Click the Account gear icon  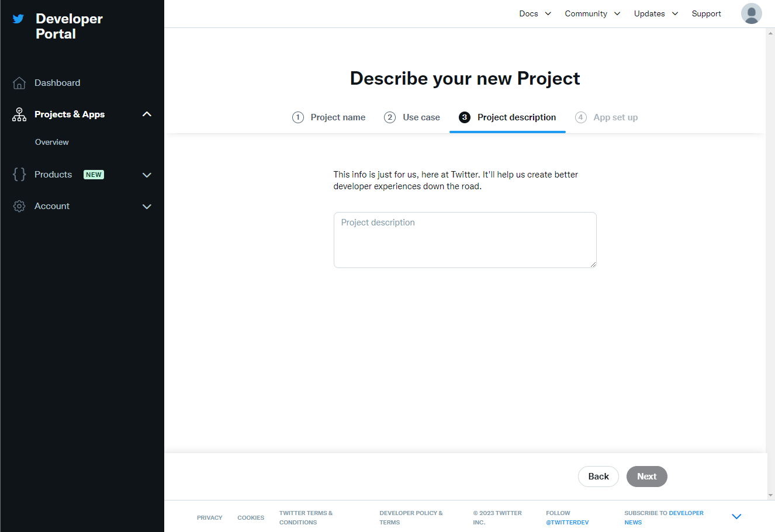(x=19, y=206)
